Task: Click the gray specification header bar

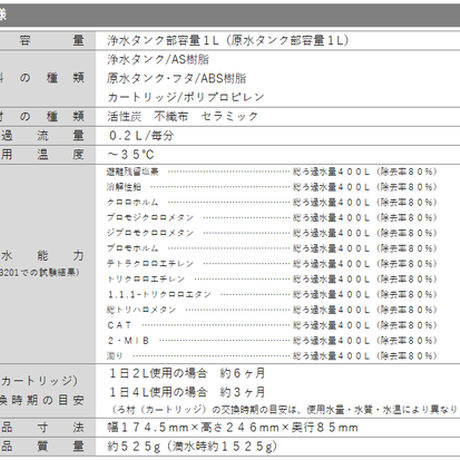Action: 230,15
